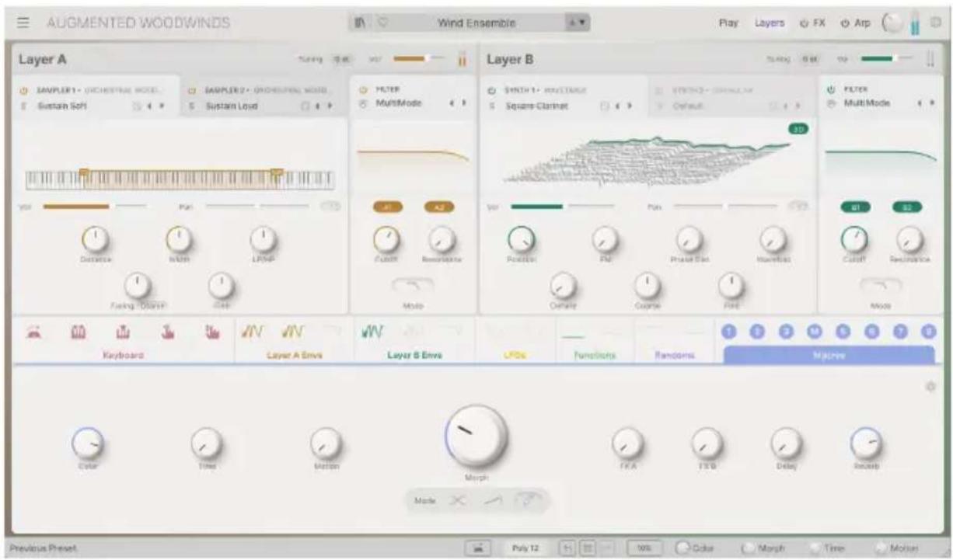Toggle Layer B Filter power button

pos(829,89)
